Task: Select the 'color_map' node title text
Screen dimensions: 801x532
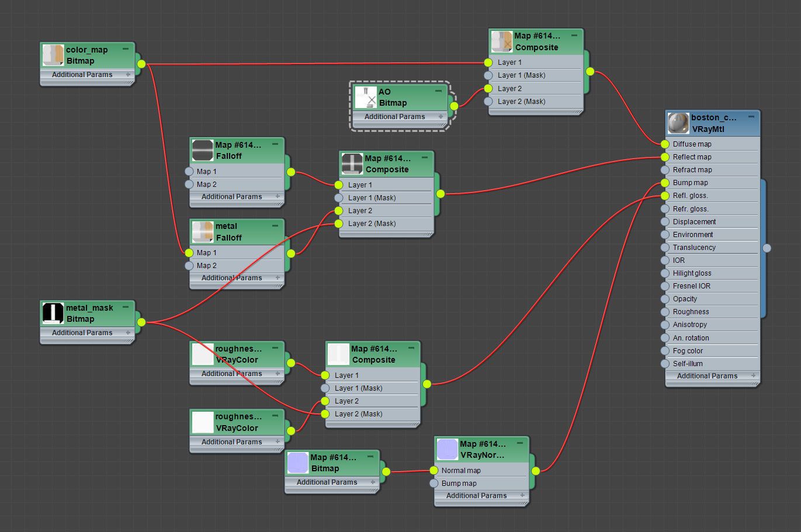Action: pyautogui.click(x=86, y=50)
